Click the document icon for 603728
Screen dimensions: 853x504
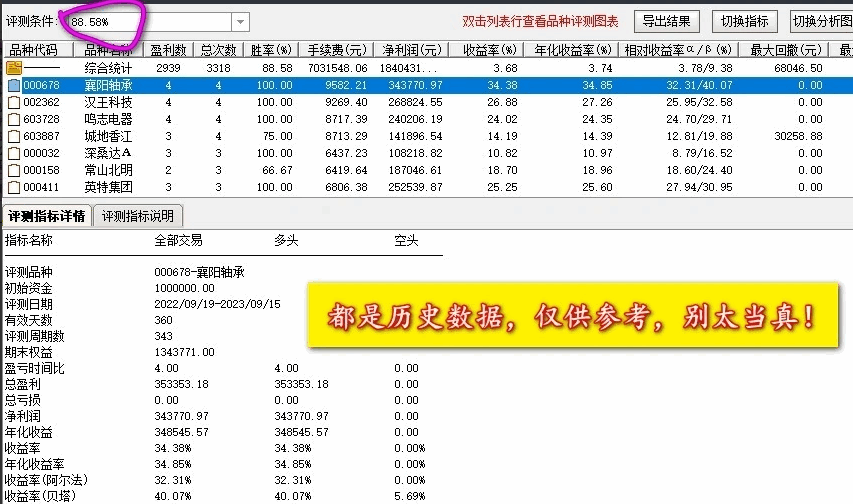point(14,119)
